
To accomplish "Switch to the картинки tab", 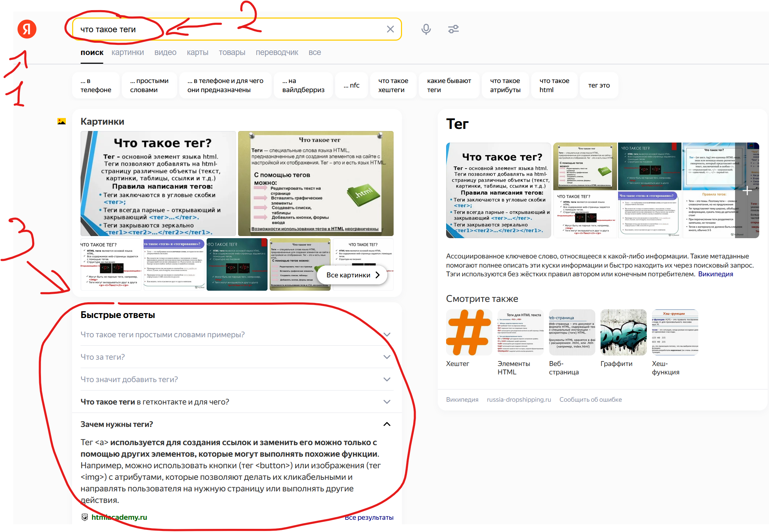I will click(127, 53).
